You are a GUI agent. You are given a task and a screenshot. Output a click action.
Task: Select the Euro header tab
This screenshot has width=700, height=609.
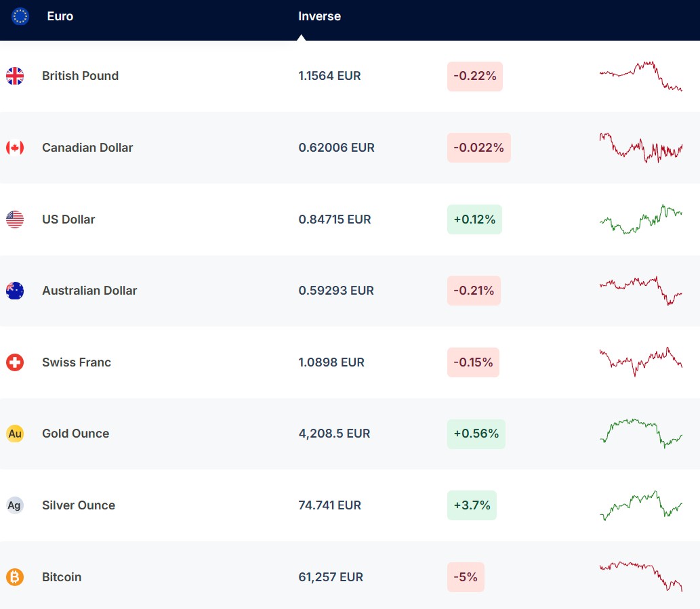pos(60,16)
